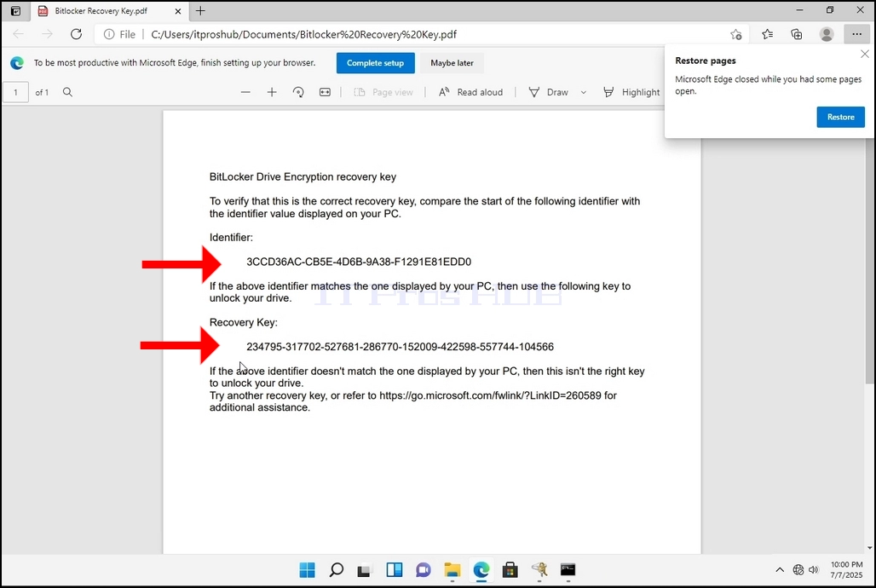Open a new browser tab
This screenshot has width=876, height=588.
pos(200,10)
